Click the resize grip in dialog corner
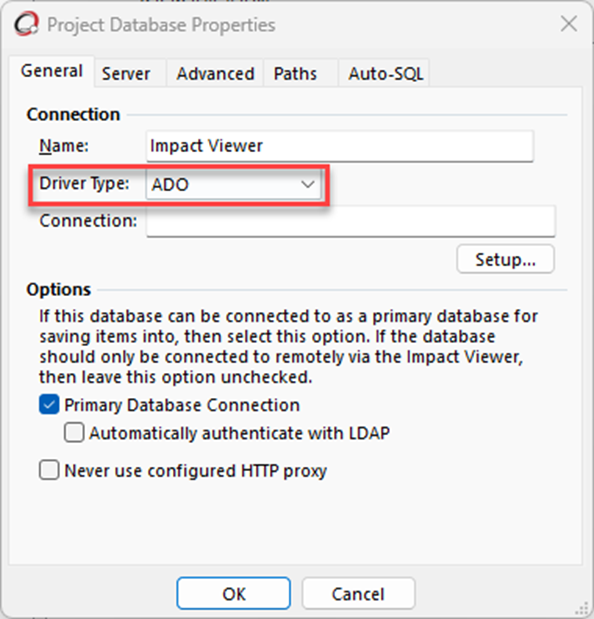Viewport: 594px width, 619px height. pyautogui.click(x=583, y=608)
